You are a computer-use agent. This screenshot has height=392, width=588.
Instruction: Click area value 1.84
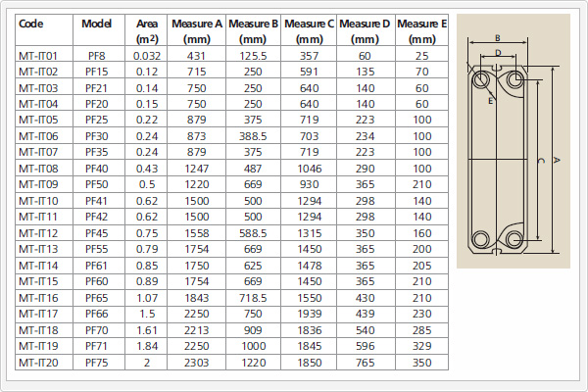[x=147, y=346]
